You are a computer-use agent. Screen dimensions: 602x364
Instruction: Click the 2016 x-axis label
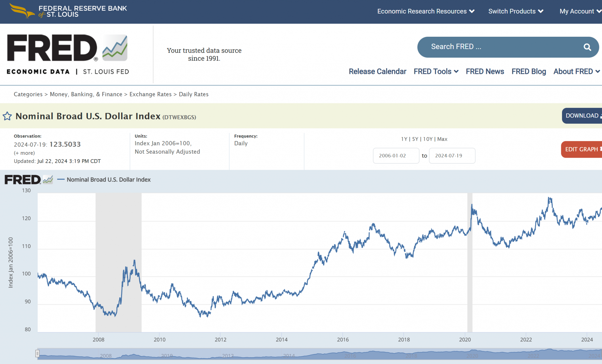coord(343,340)
